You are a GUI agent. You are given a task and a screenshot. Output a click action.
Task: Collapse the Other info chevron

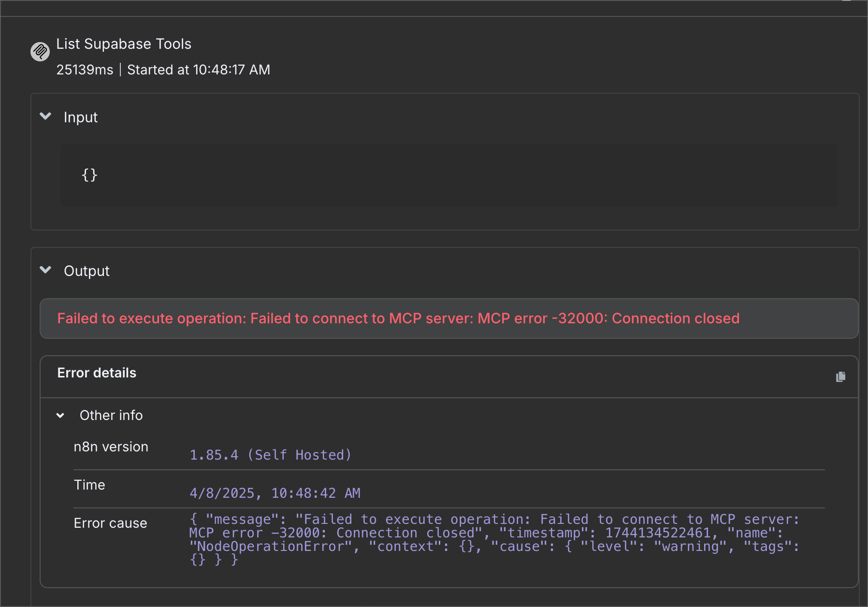point(60,415)
